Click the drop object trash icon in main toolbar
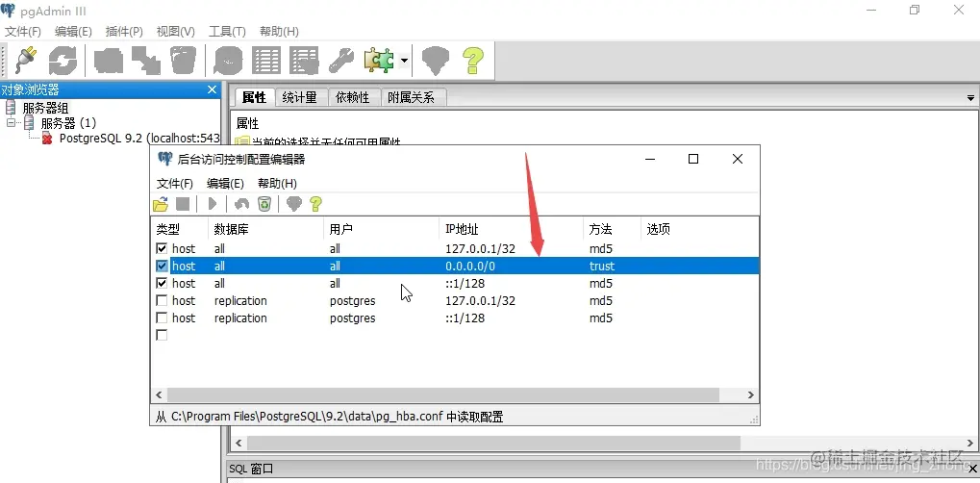Screen dimensions: 980x483 [x=183, y=61]
